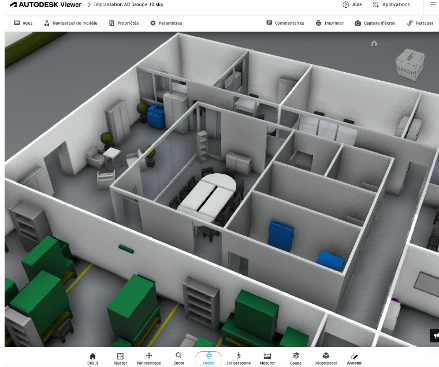Select the Décomposer explode tool

(x=326, y=359)
